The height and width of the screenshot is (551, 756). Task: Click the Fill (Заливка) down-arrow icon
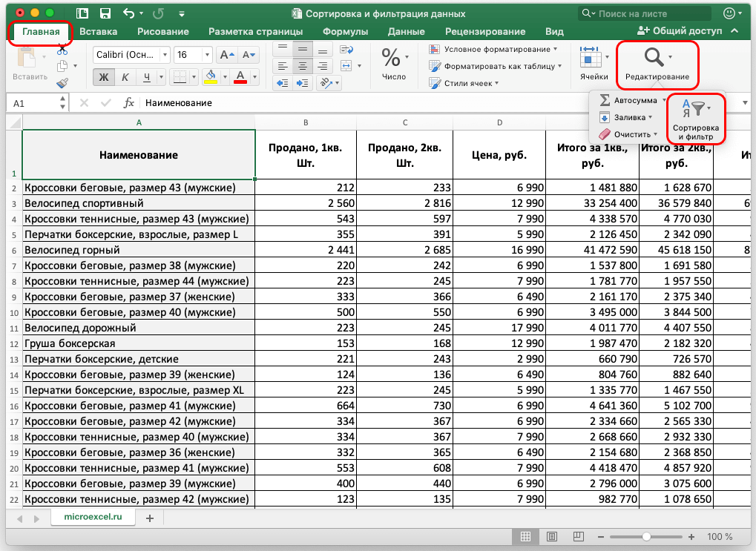pyautogui.click(x=605, y=117)
